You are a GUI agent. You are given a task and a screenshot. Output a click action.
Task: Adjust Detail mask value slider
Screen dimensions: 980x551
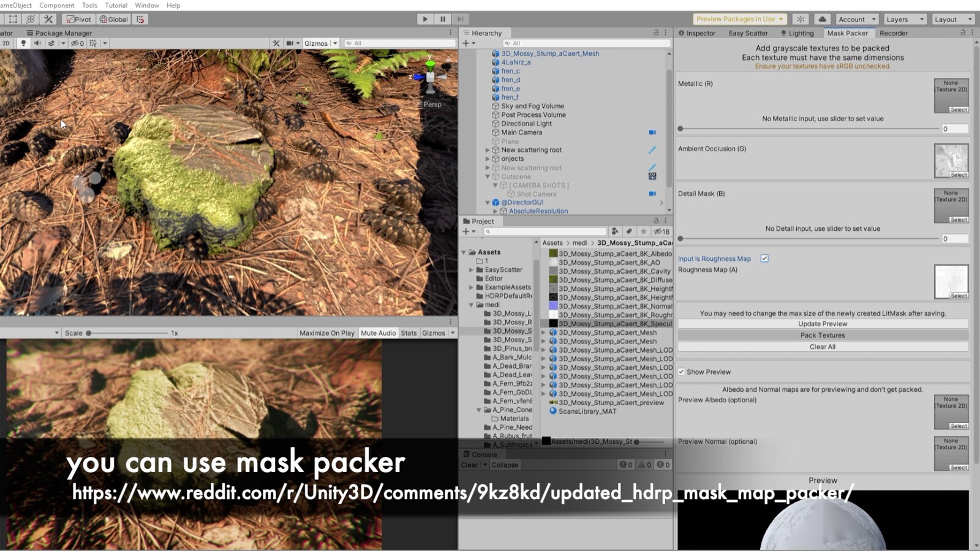(809, 239)
